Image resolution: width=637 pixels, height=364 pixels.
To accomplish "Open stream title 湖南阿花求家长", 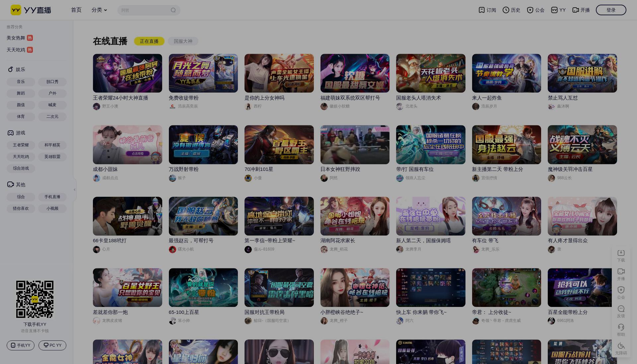I will pos(337,241).
